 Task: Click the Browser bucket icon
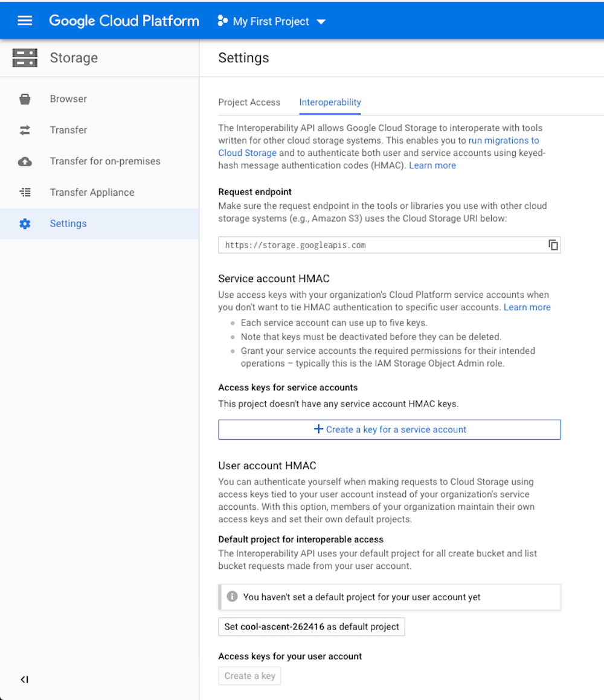pyautogui.click(x=25, y=98)
